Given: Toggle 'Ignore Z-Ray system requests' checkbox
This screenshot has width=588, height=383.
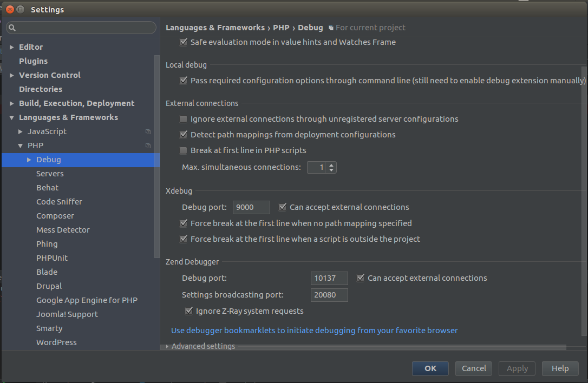Looking at the screenshot, I should click(x=189, y=311).
